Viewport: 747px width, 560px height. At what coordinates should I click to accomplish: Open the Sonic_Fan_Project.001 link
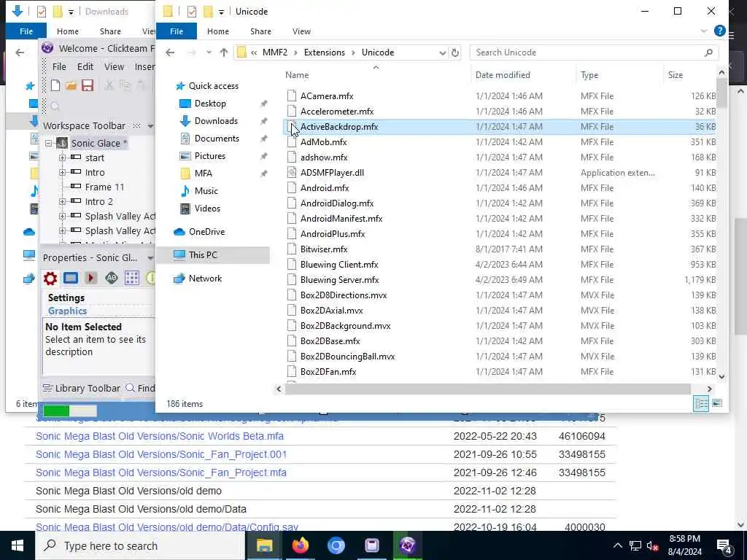coord(161,454)
